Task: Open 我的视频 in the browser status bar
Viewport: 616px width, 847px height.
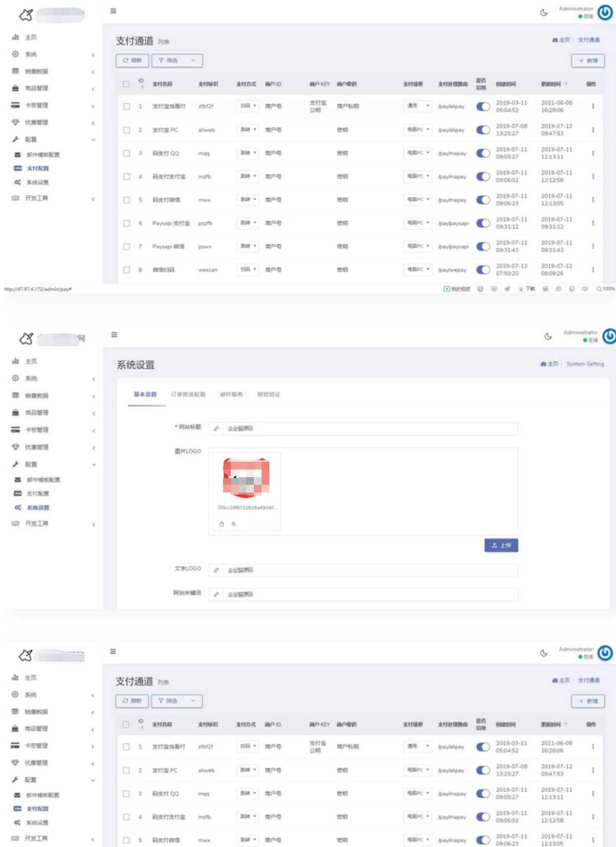Action: pyautogui.click(x=457, y=289)
